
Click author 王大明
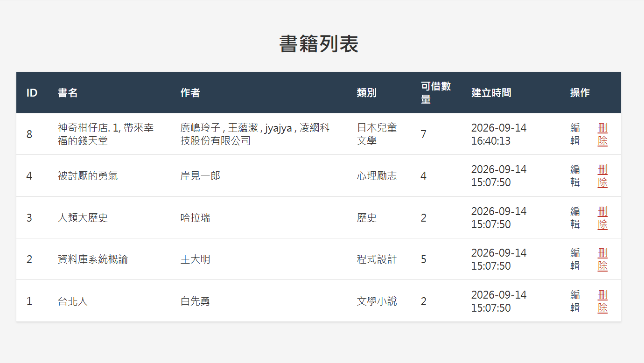click(x=195, y=259)
